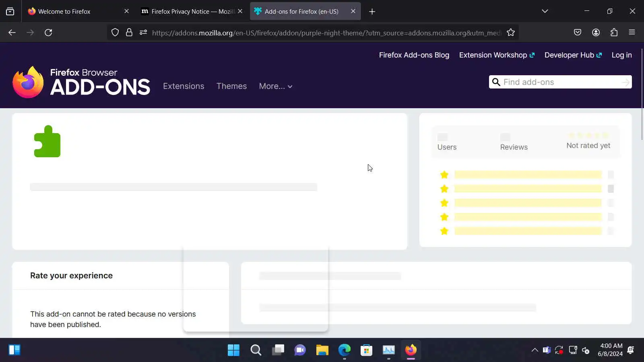Click the second star rating bar
The height and width of the screenshot is (362, 644).
tap(528, 189)
